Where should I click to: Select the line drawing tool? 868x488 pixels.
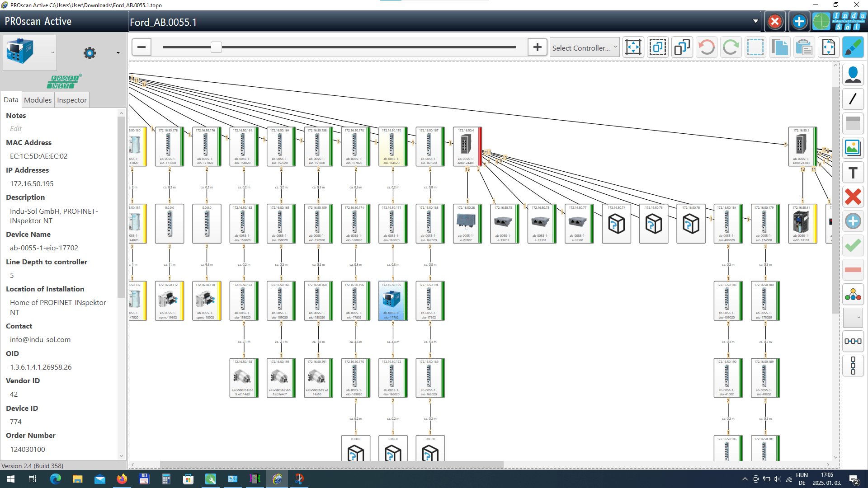click(853, 99)
